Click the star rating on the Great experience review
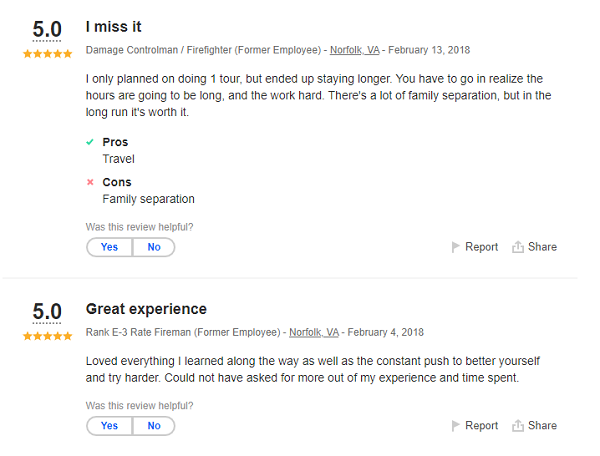 tap(47, 336)
